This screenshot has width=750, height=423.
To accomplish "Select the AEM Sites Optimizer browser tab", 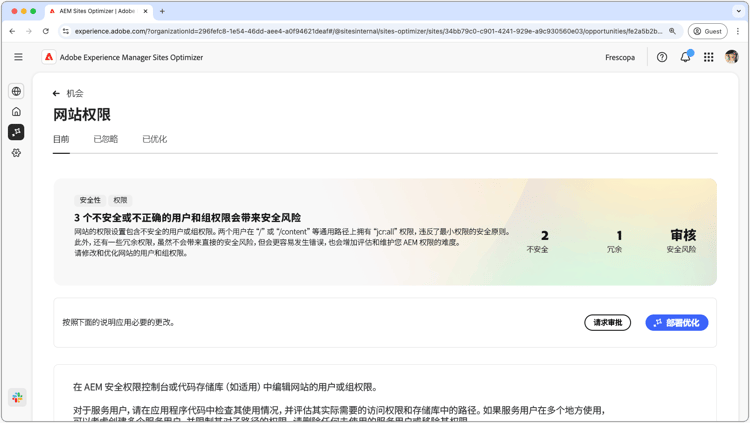I will (99, 11).
